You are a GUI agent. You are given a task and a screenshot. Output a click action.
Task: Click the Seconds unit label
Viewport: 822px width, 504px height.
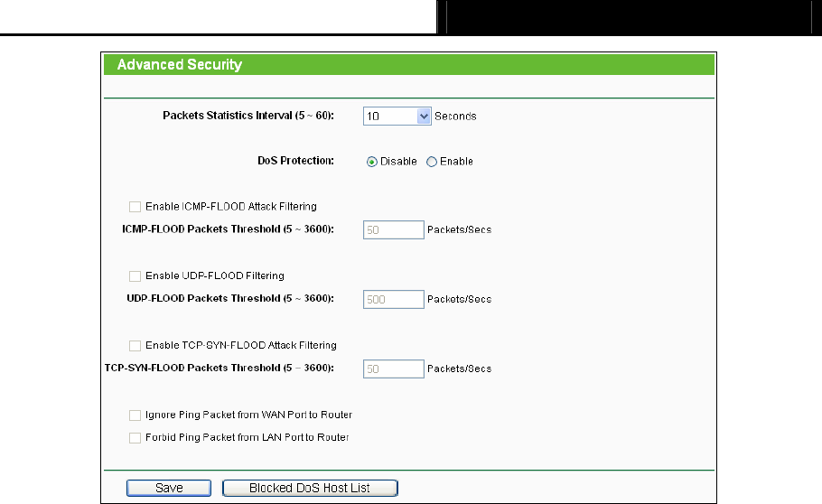(455, 117)
